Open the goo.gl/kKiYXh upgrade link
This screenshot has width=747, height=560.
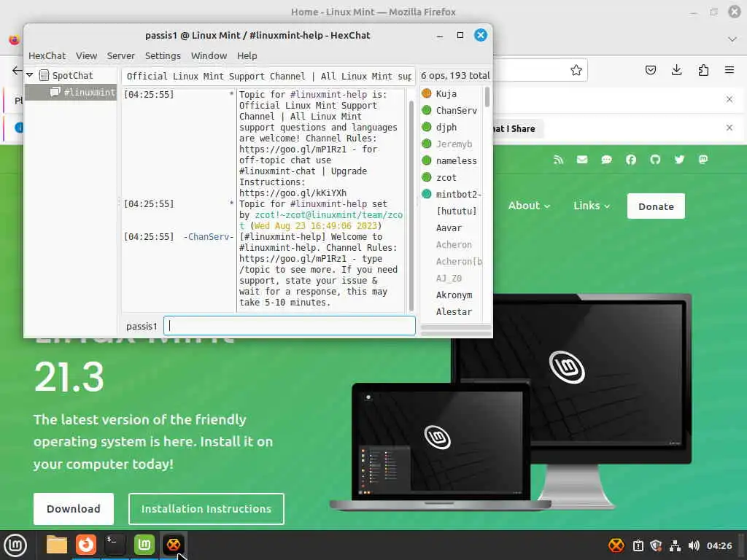[293, 192]
